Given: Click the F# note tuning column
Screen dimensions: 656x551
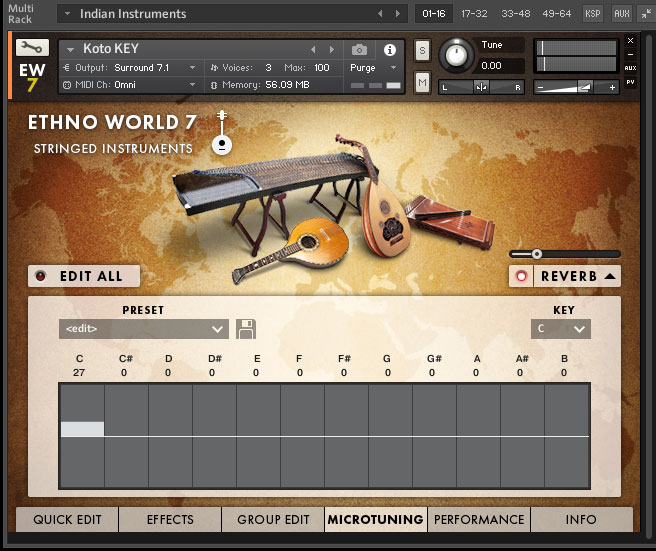Looking at the screenshot, I should point(346,436).
